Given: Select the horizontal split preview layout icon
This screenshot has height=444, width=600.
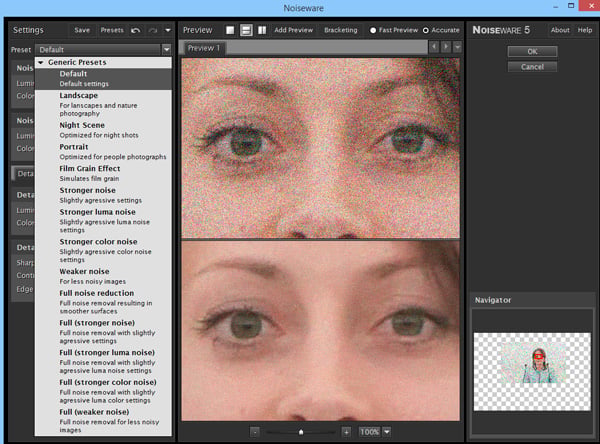Looking at the screenshot, I should pyautogui.click(x=246, y=30).
